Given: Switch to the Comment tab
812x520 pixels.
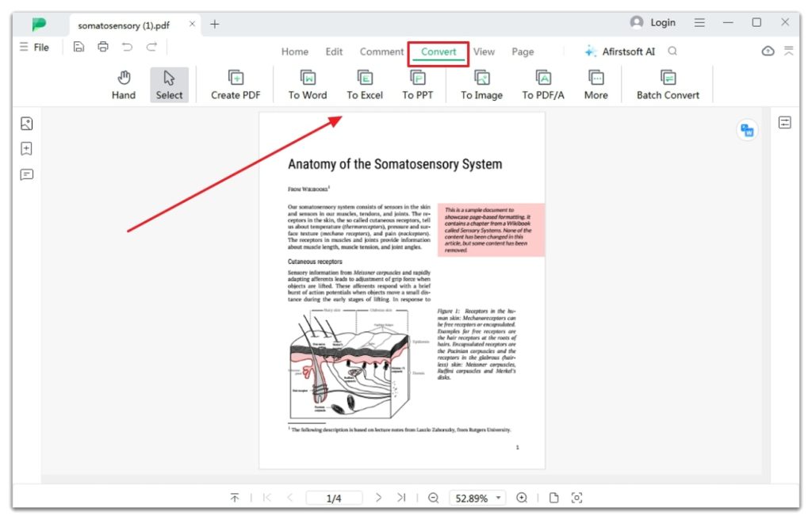Looking at the screenshot, I should pos(381,52).
